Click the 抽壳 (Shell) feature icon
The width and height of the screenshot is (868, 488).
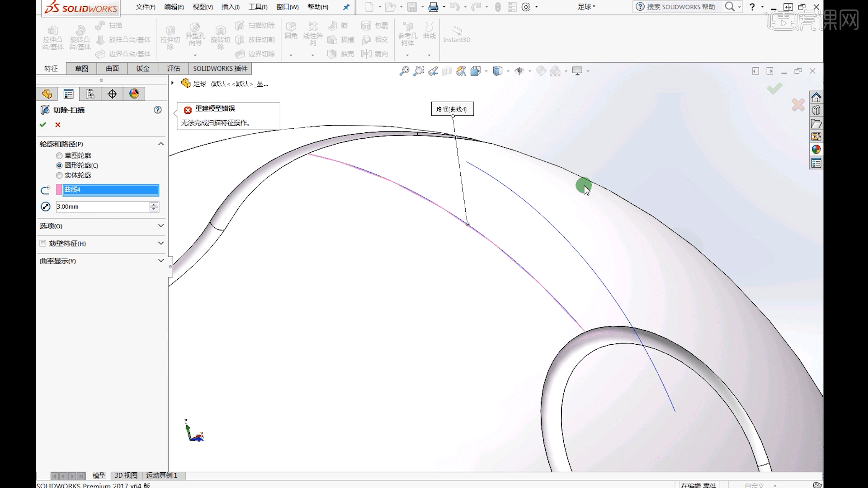point(341,54)
